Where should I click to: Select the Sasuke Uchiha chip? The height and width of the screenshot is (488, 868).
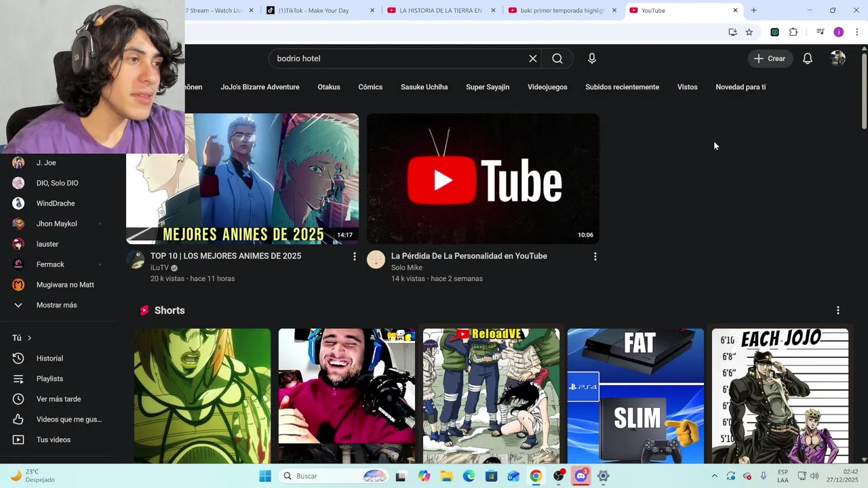pyautogui.click(x=424, y=87)
